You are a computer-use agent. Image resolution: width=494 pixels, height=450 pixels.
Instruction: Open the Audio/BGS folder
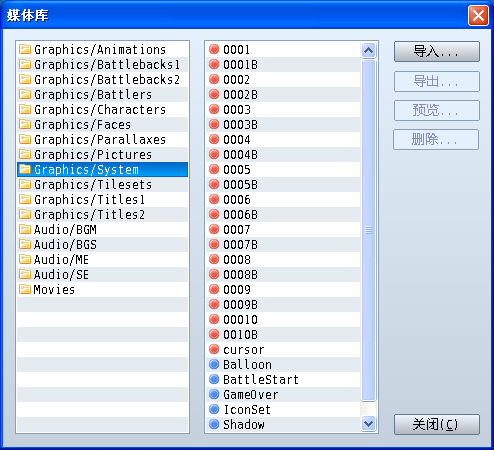(103, 244)
